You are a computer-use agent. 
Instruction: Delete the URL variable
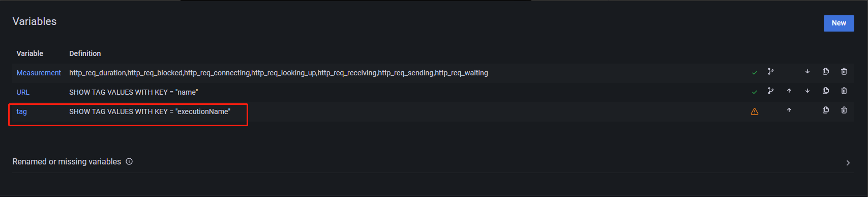(844, 91)
